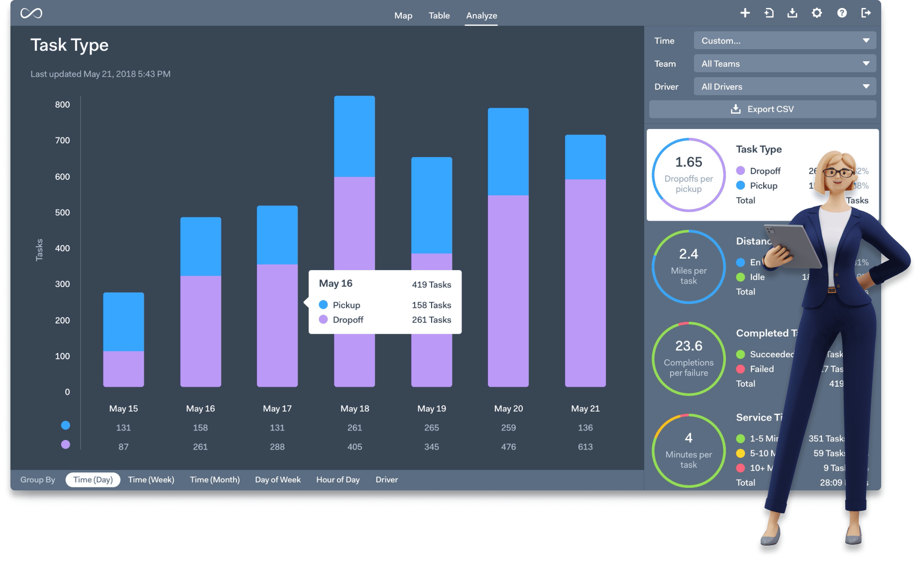Open the help question mark icon
Viewport: 924px width, 577px height.
pos(841,13)
